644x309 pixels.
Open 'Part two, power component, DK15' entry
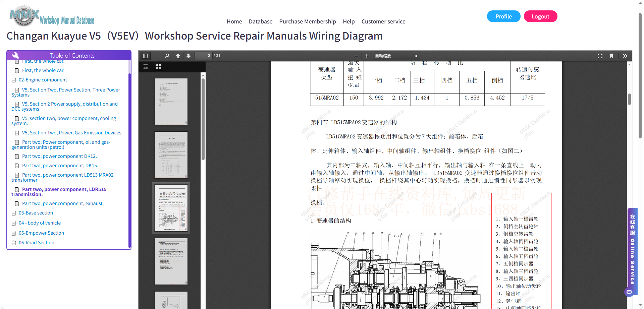(60, 166)
